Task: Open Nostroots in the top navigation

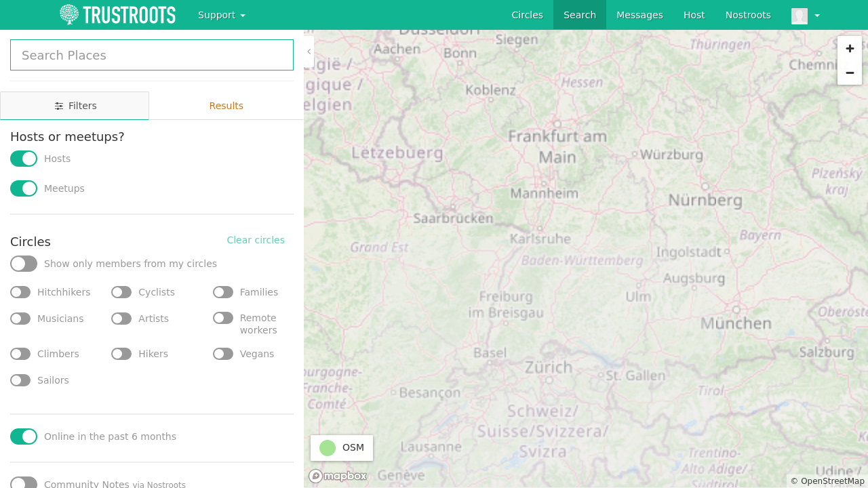Action: tap(748, 15)
